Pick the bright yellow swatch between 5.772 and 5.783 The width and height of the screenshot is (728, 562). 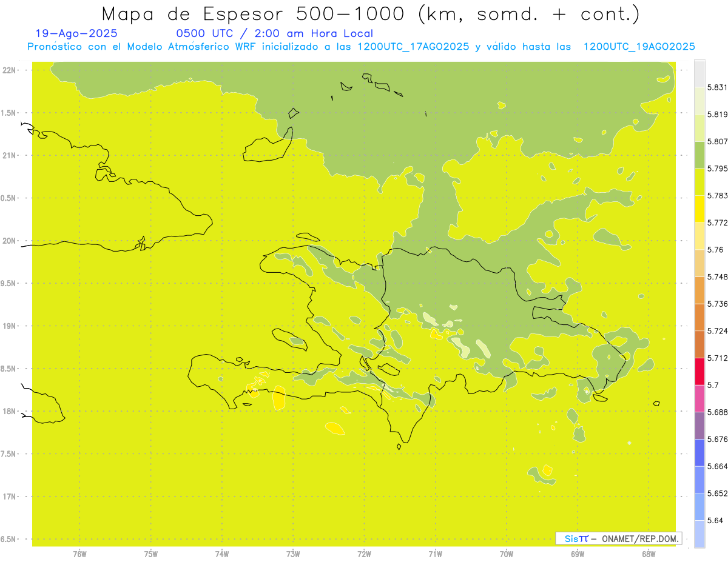699,209
